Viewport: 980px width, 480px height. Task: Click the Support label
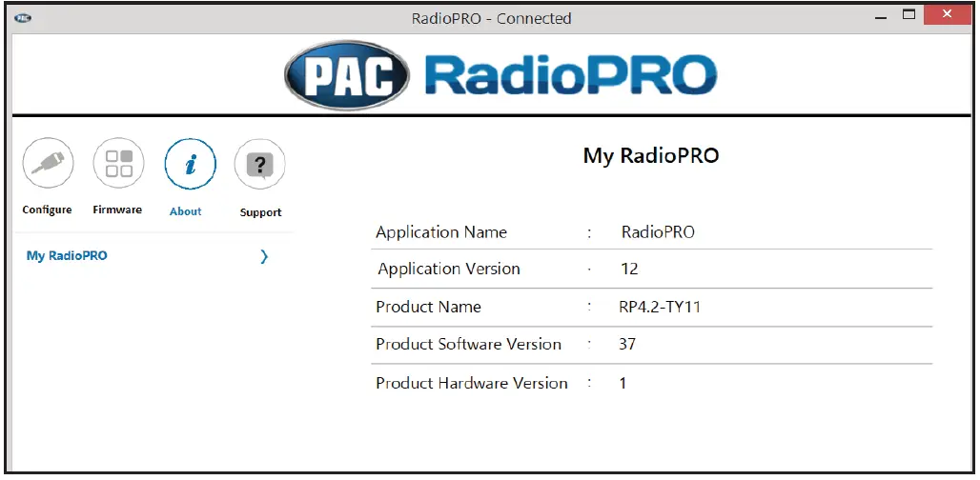coord(260,212)
